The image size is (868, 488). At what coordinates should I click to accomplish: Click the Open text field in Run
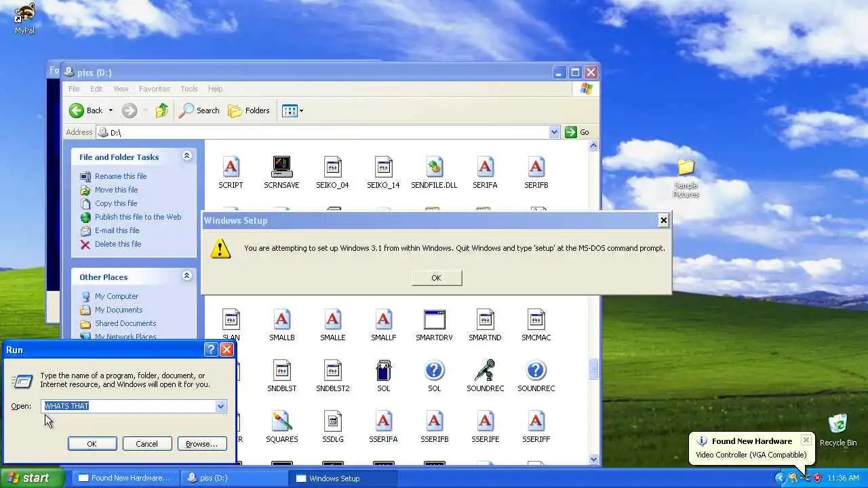point(128,406)
